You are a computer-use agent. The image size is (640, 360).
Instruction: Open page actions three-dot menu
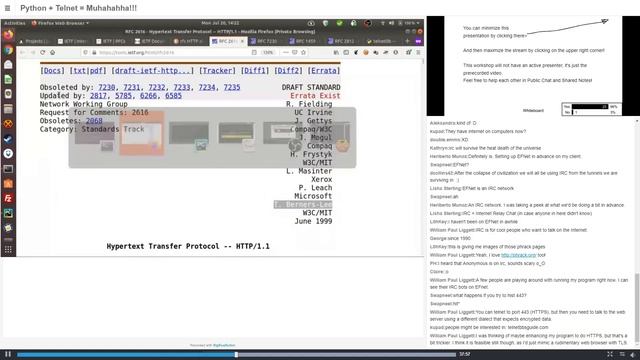(x=285, y=52)
